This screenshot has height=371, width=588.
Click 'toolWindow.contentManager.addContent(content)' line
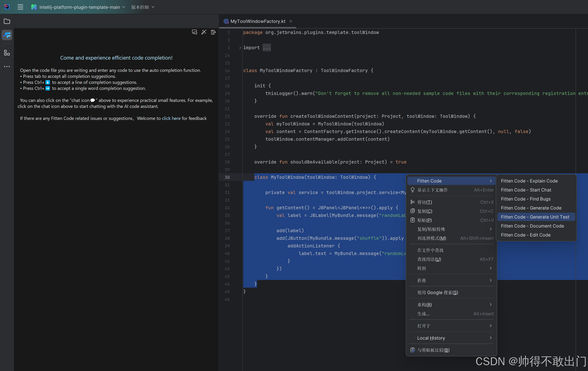click(x=327, y=139)
